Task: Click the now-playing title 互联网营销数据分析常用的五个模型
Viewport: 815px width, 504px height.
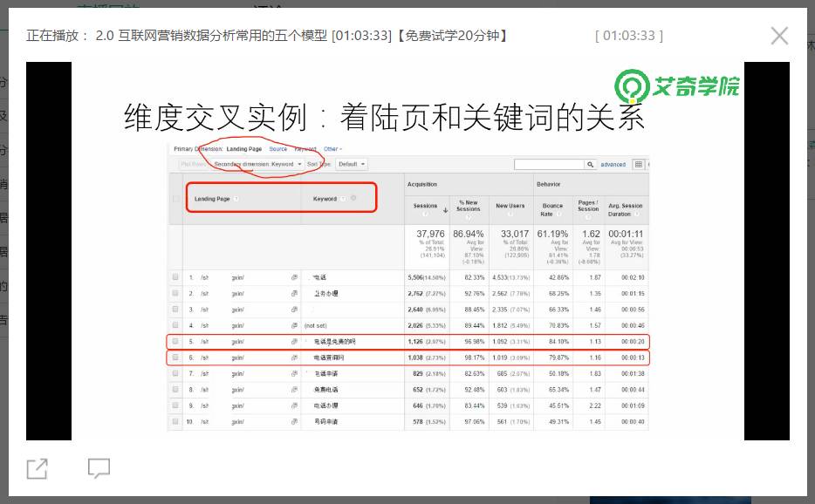Action: click(223, 36)
